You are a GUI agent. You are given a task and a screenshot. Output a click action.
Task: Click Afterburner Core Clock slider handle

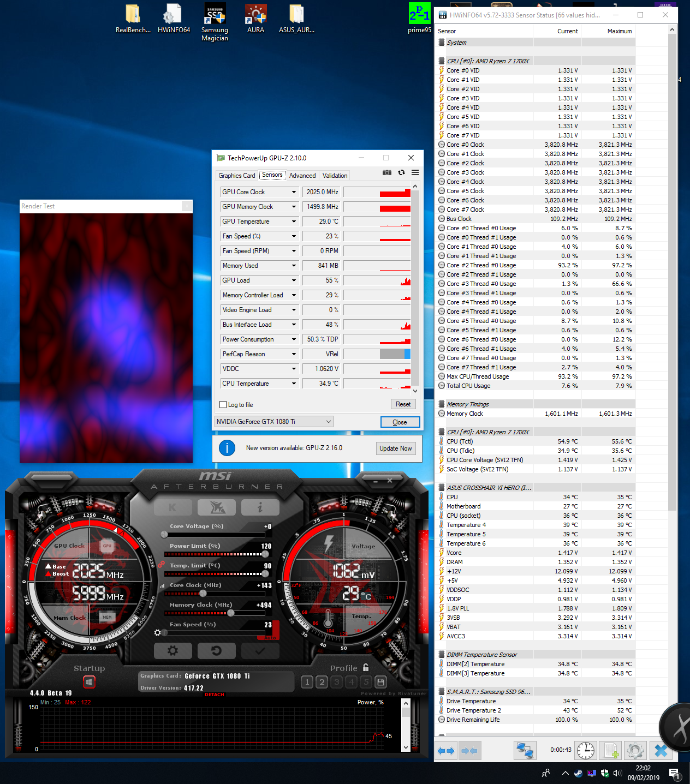[203, 593]
